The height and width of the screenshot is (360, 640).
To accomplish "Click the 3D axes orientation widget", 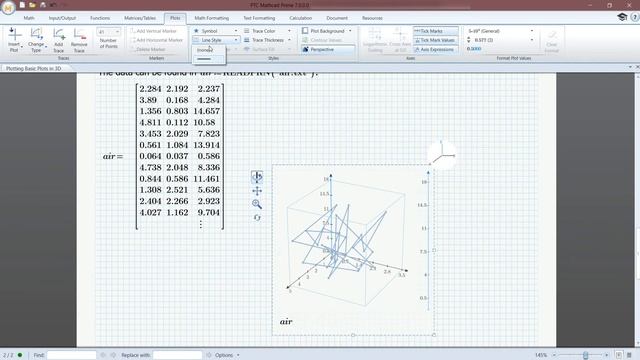I will [x=443, y=154].
